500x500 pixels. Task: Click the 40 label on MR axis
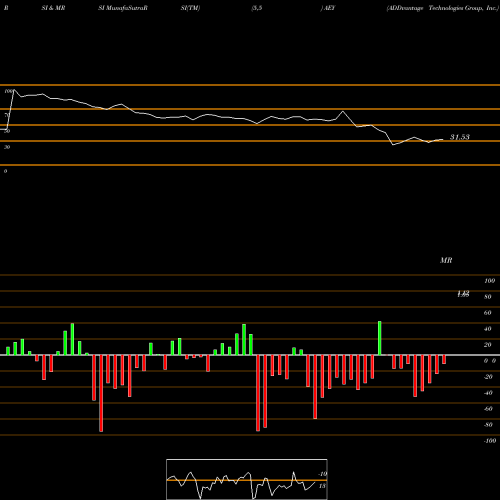(488, 329)
